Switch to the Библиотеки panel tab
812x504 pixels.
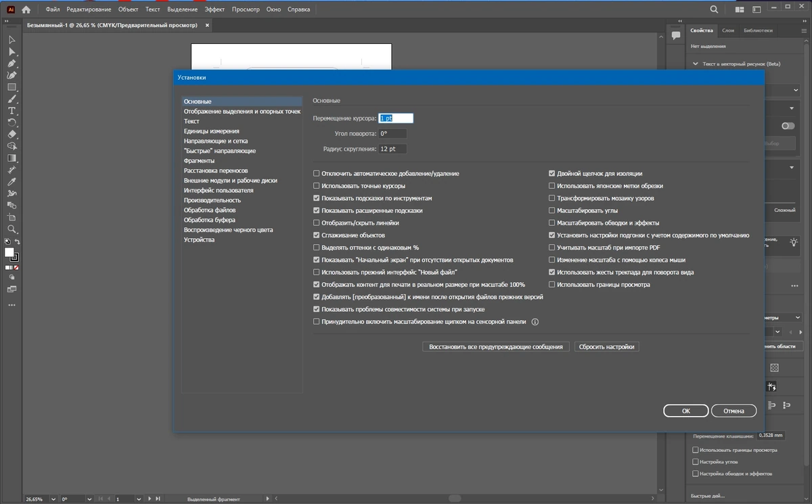[758, 30]
